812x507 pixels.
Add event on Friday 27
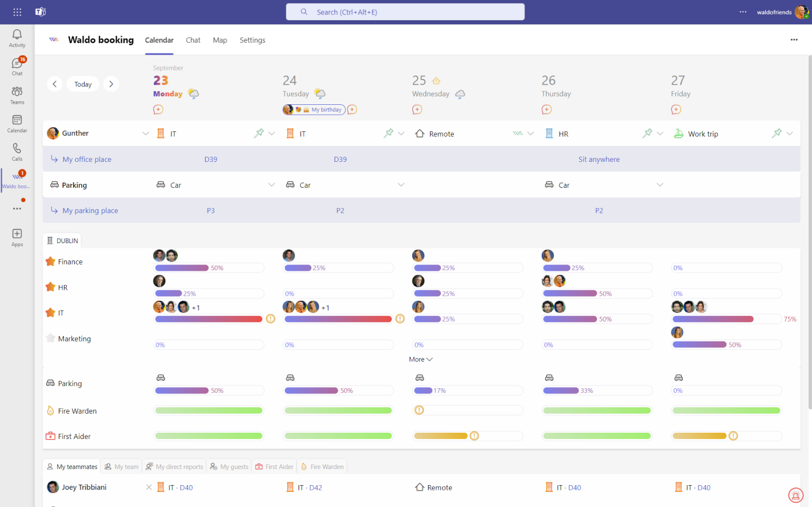click(676, 109)
